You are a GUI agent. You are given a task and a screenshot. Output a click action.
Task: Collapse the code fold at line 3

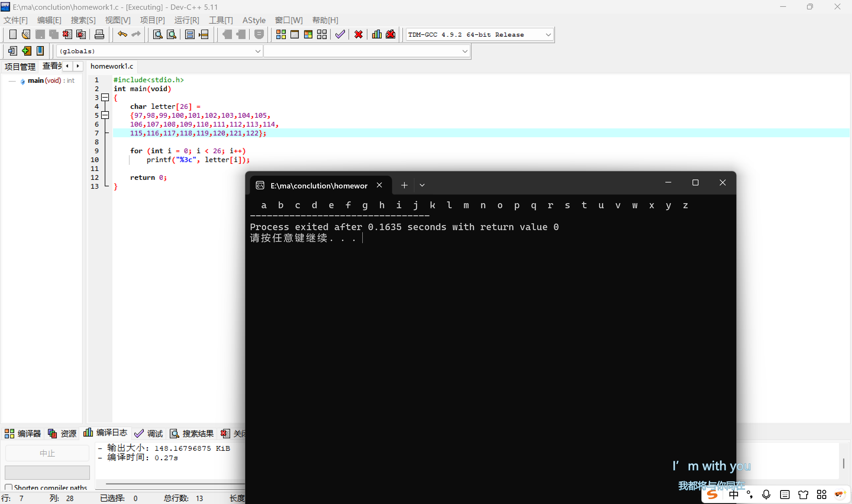105,98
